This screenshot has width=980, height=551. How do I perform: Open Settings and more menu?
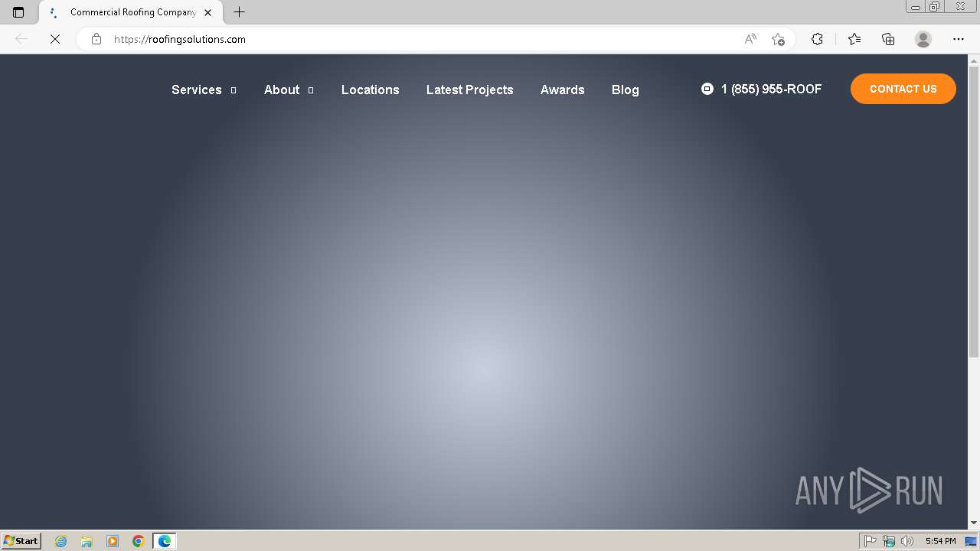pos(959,39)
